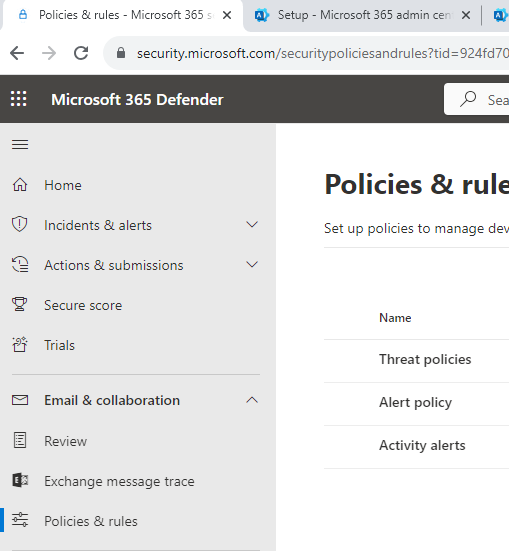Click the Incidents & alerts label
The width and height of the screenshot is (509, 551).
(98, 225)
